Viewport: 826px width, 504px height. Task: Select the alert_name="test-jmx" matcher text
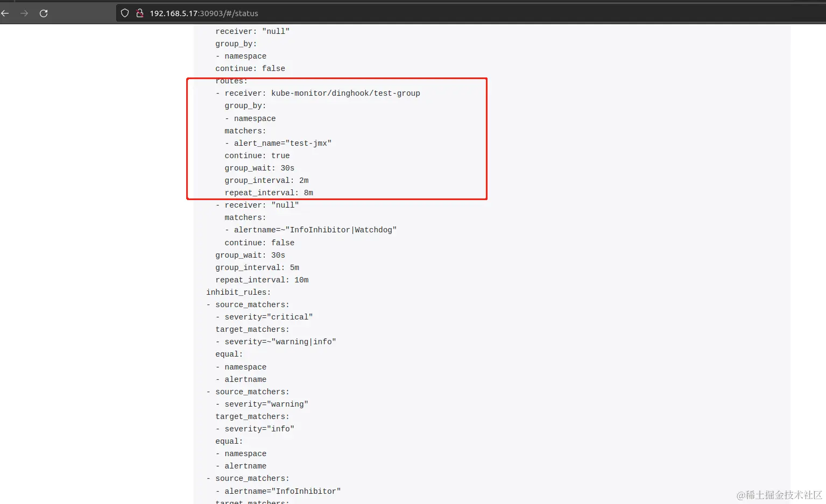(283, 144)
